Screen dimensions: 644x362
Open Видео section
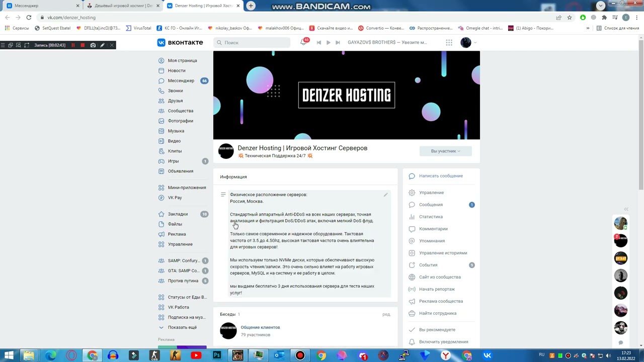174,141
